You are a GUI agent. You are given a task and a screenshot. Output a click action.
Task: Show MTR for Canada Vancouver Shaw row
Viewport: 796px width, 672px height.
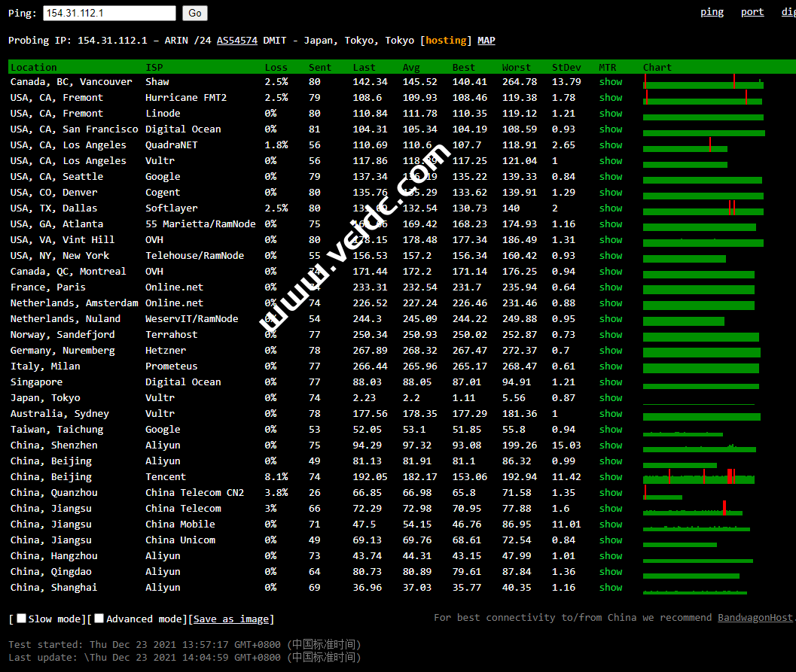[611, 82]
